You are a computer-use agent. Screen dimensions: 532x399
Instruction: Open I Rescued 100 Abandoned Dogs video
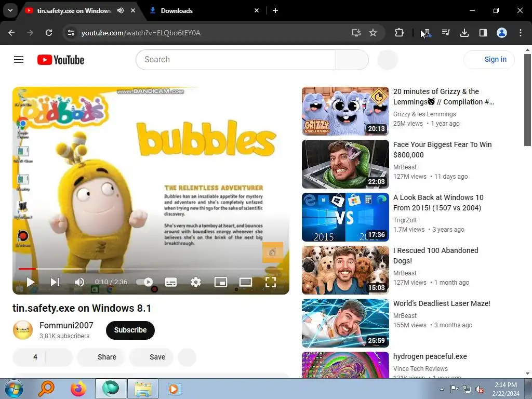pos(436,256)
